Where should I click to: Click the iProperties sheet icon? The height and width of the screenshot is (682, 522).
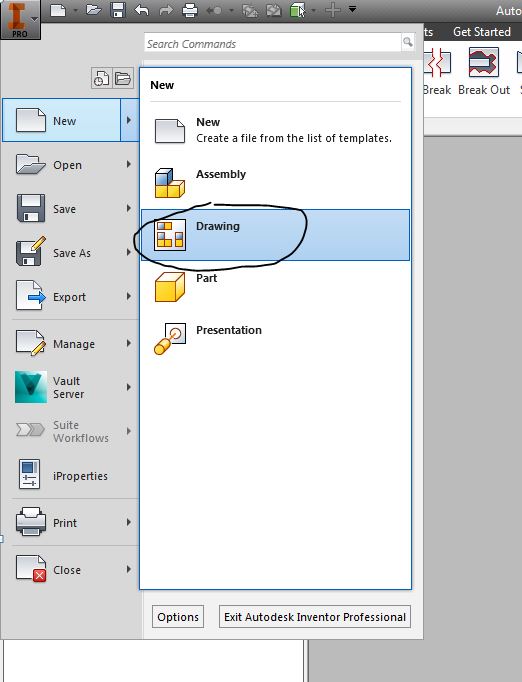pyautogui.click(x=30, y=474)
